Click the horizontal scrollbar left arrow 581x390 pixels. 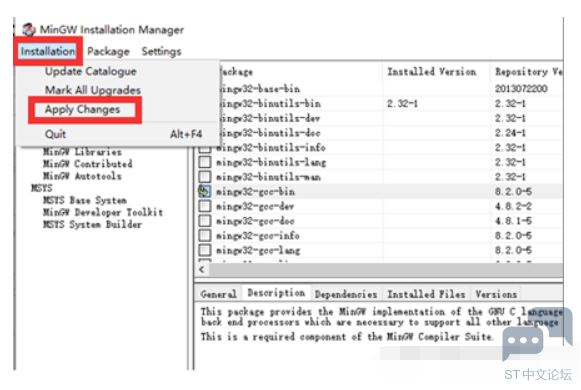(202, 270)
